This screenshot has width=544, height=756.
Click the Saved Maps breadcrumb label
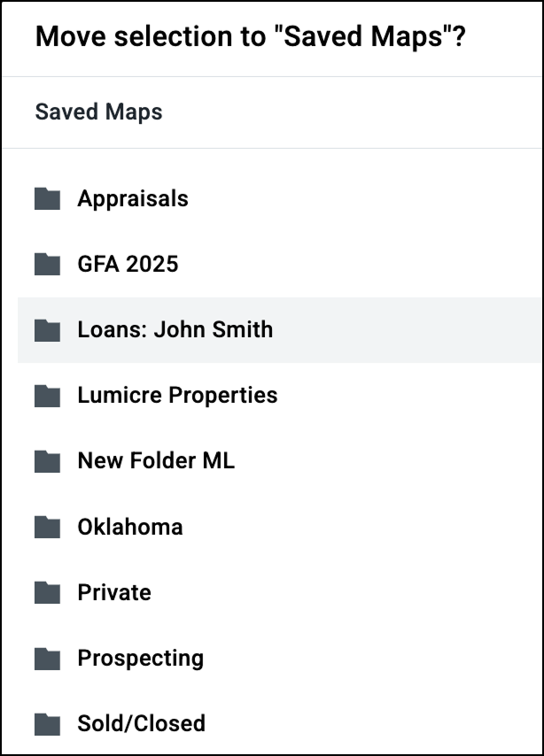pyautogui.click(x=98, y=112)
